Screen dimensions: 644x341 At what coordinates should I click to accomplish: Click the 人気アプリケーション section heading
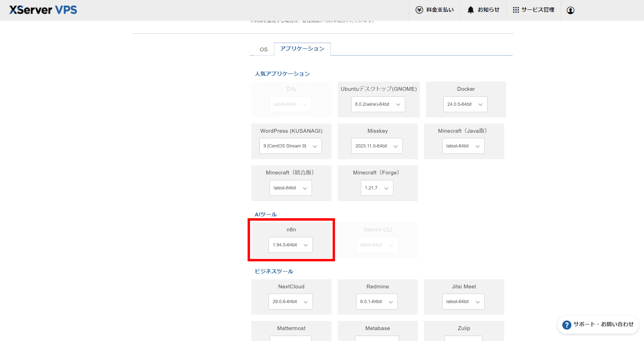coord(282,74)
